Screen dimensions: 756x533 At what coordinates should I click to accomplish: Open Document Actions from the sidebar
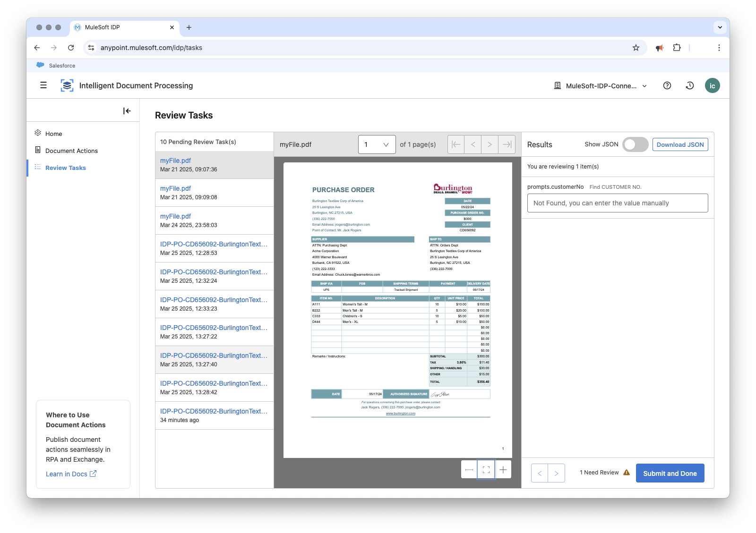71,150
